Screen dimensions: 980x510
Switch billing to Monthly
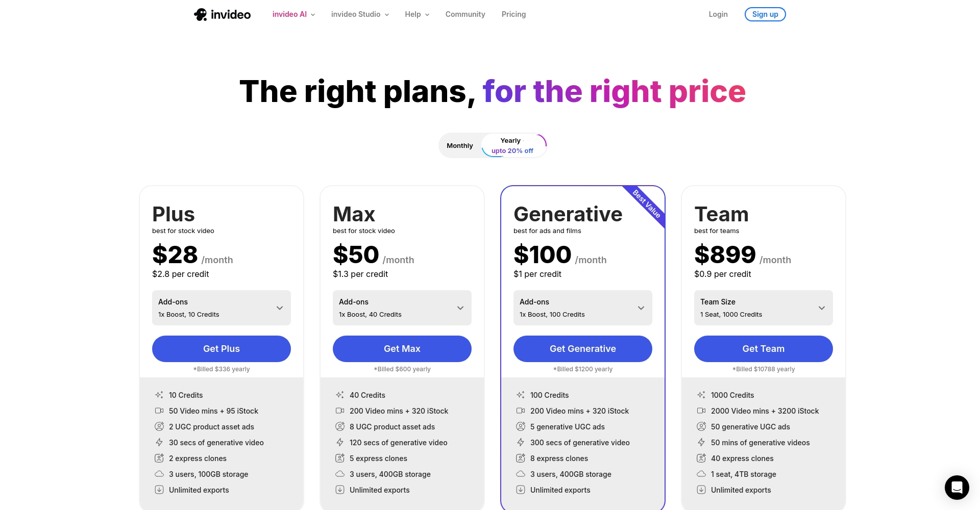459,146
